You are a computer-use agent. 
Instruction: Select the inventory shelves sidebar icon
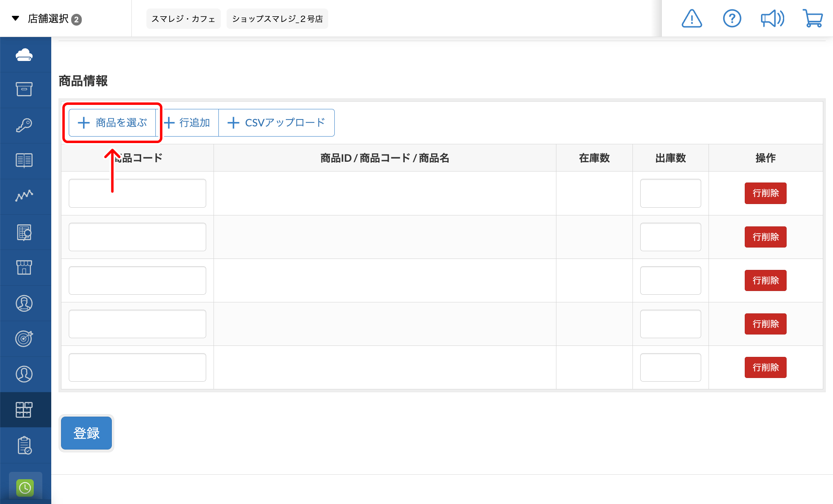pyautogui.click(x=24, y=410)
